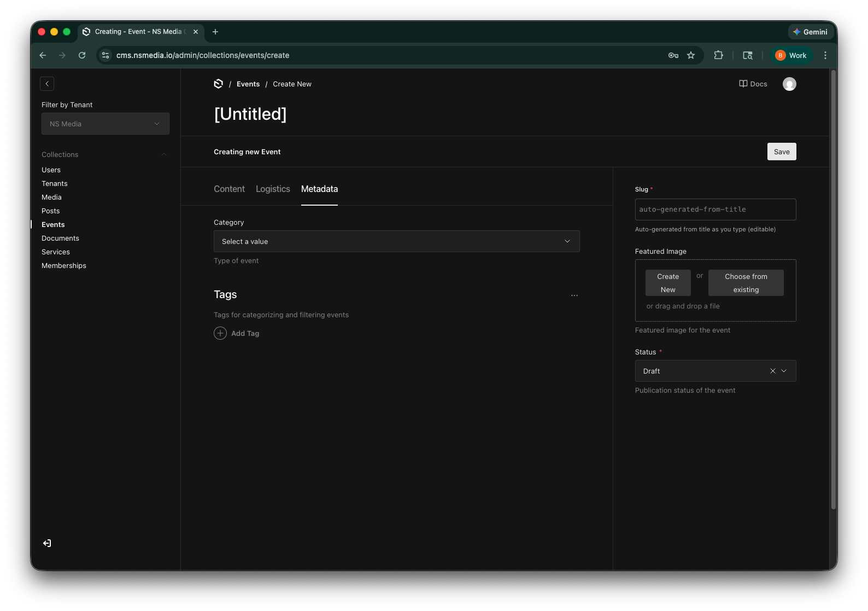Open the Posts collection
The height and width of the screenshot is (611, 868).
click(x=50, y=211)
